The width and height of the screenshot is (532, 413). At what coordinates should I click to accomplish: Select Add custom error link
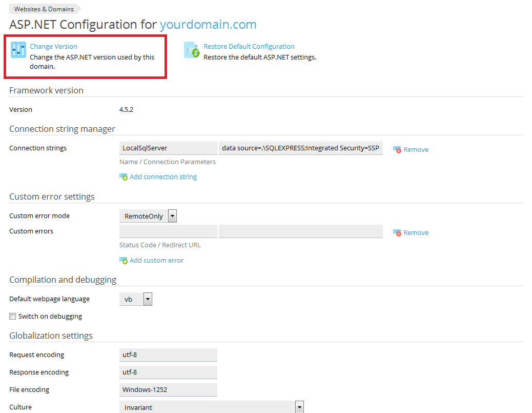(x=156, y=260)
